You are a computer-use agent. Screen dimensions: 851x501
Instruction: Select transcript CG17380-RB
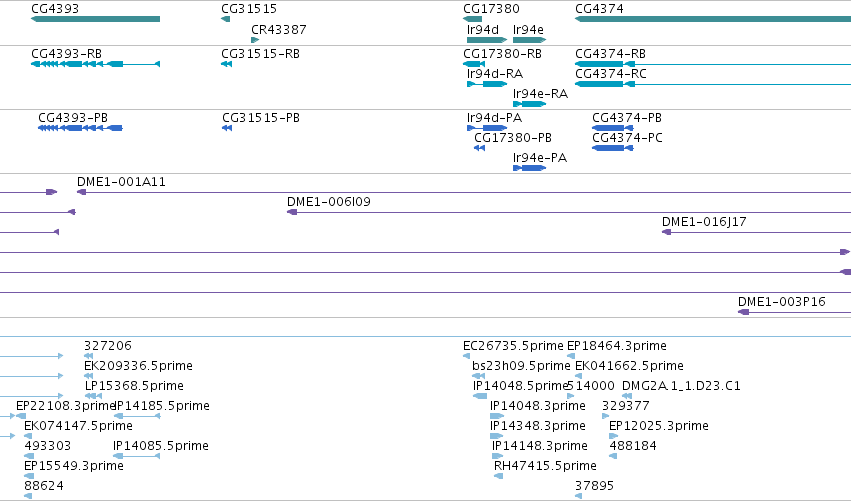click(503, 54)
